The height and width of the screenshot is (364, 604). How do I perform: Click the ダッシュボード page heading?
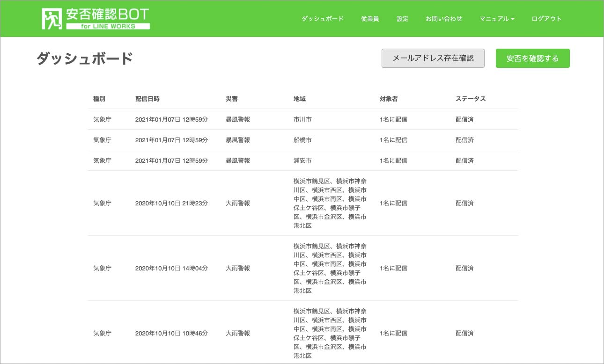85,59
